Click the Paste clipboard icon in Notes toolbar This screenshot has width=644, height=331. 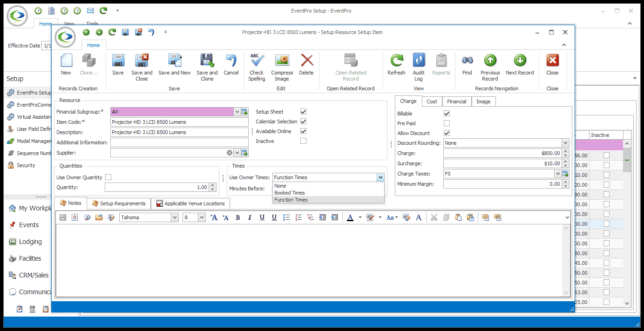458,217
